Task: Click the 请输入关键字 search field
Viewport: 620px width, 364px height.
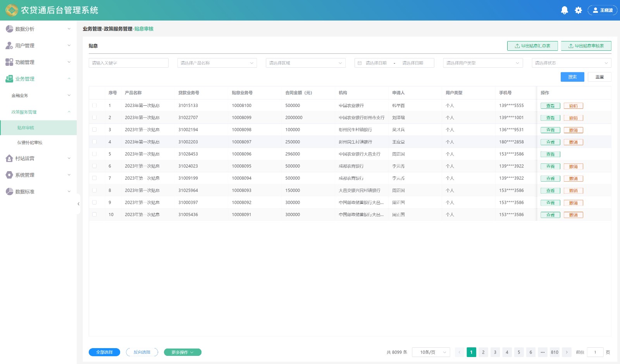Action: pos(128,63)
